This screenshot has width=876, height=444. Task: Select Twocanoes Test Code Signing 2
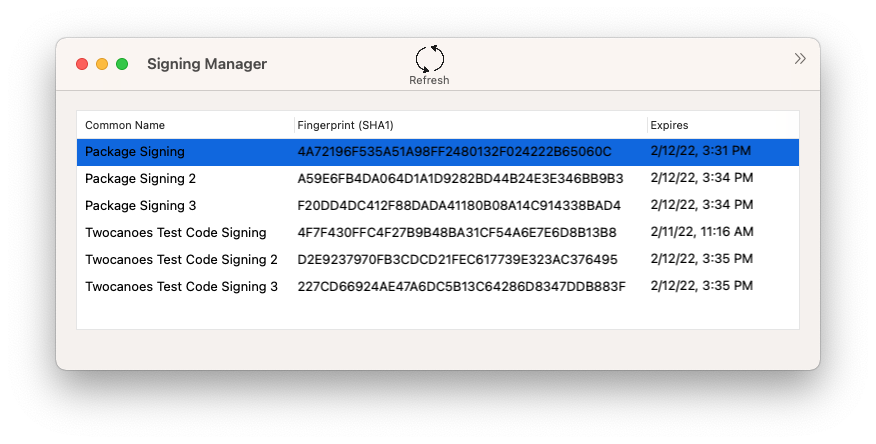coord(437,260)
